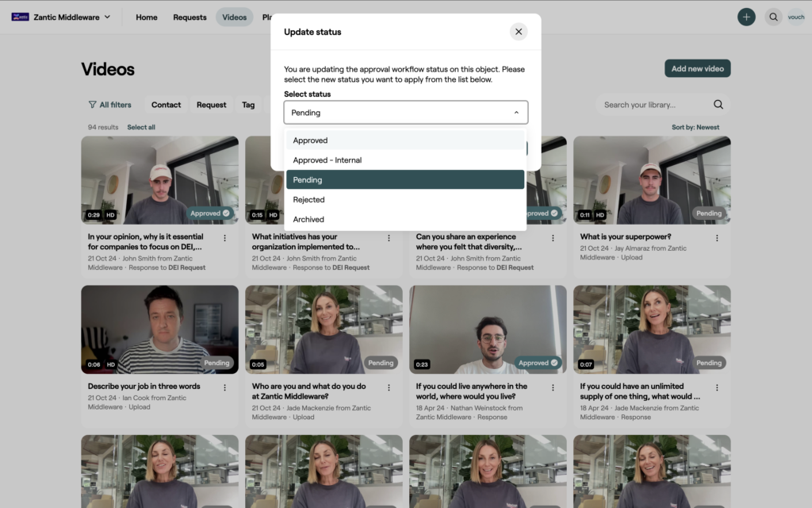Screen dimensions: 812x508
Task: Choose Approved in status list
Action: click(405, 140)
